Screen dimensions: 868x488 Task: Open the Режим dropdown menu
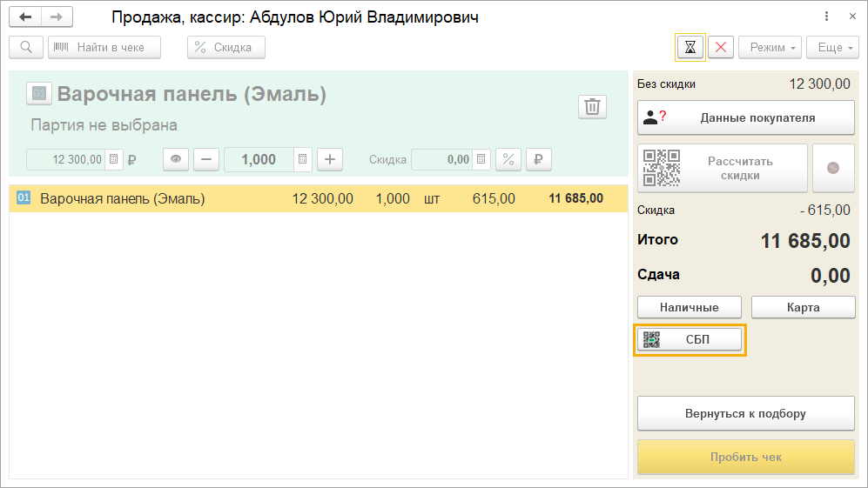770,47
